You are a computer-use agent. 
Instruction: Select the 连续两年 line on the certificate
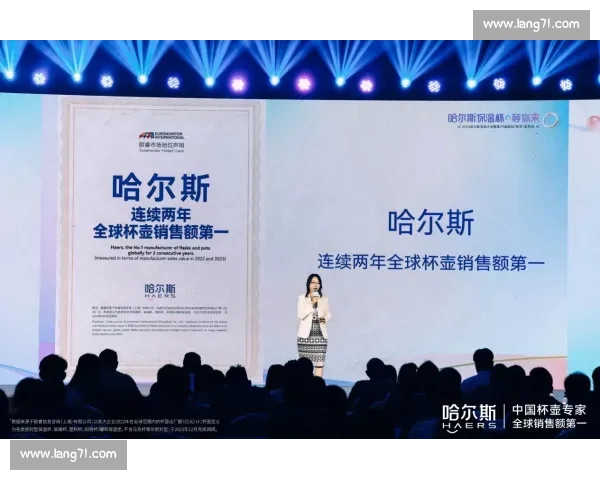(161, 215)
